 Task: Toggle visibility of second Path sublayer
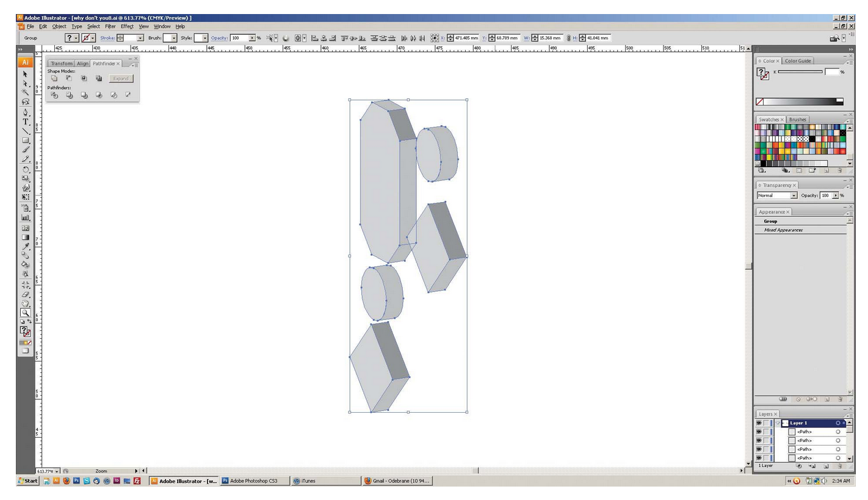tap(759, 440)
